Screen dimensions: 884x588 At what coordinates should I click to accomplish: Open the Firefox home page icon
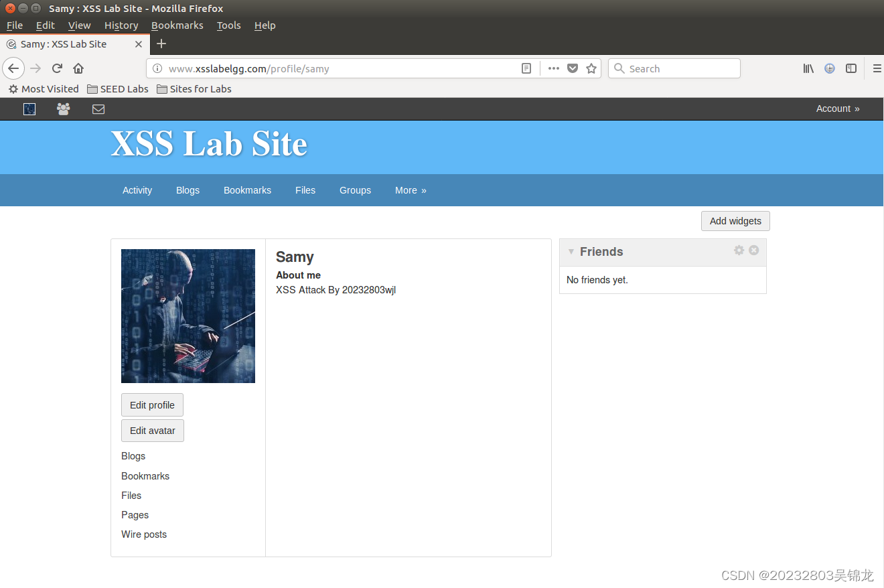(x=78, y=68)
